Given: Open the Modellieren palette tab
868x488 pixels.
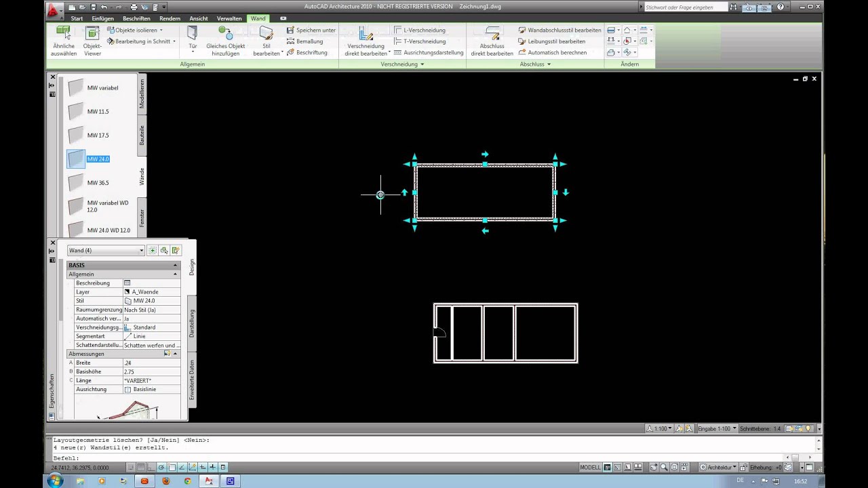Looking at the screenshot, I should 142,94.
